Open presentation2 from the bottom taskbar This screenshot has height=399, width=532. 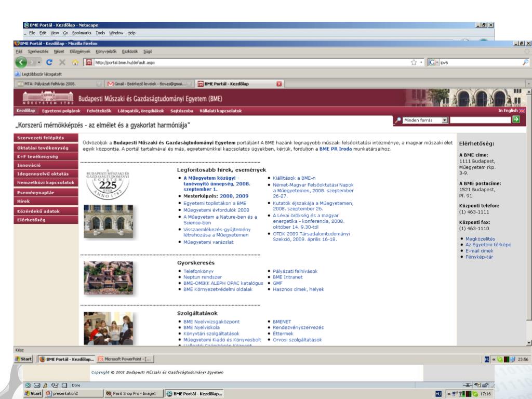(x=74, y=394)
